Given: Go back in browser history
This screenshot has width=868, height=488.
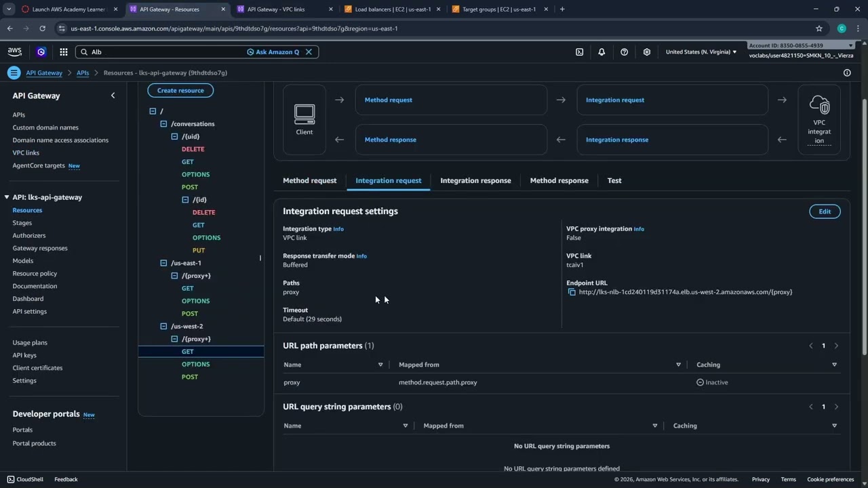Looking at the screenshot, I should tap(9, 28).
